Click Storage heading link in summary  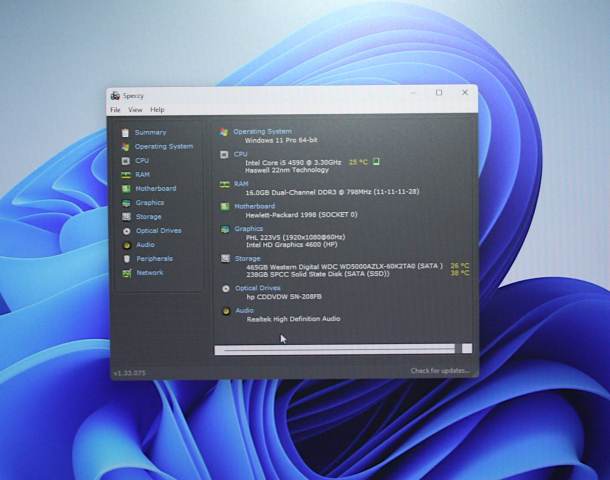(247, 259)
